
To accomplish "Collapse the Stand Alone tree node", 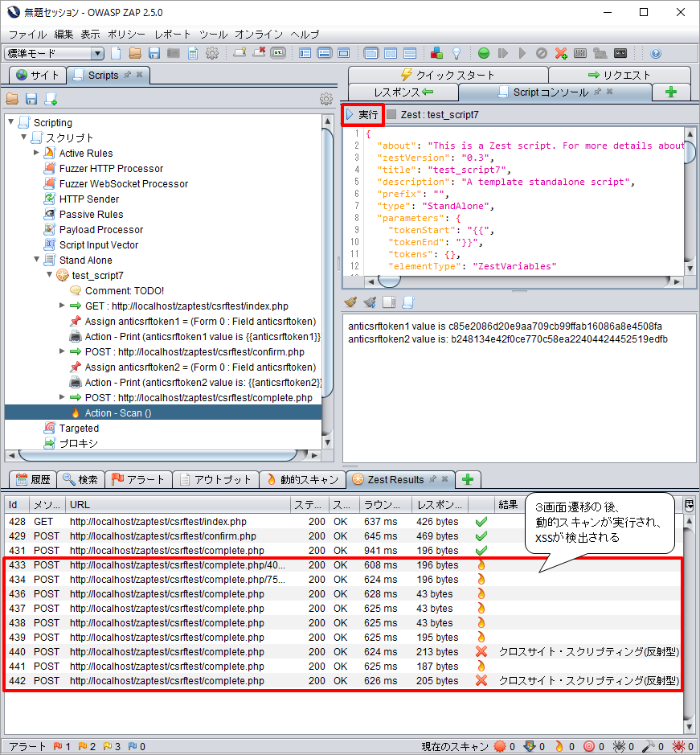I will click(36, 260).
